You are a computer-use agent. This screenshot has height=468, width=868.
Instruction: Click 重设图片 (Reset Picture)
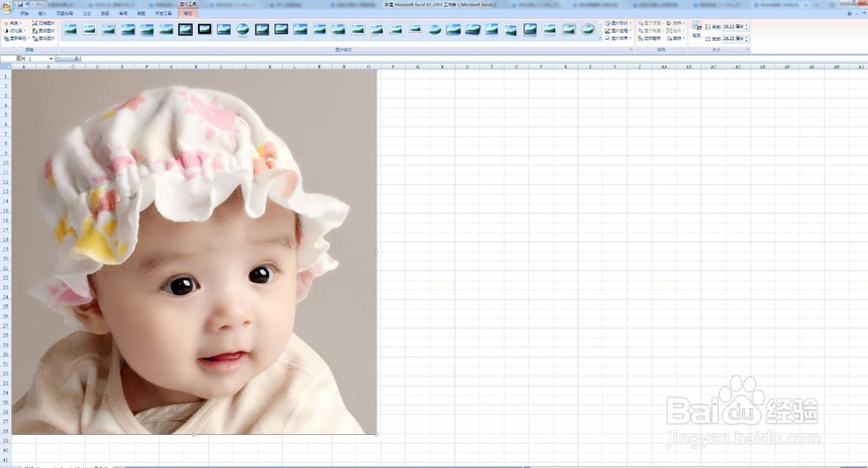click(43, 38)
